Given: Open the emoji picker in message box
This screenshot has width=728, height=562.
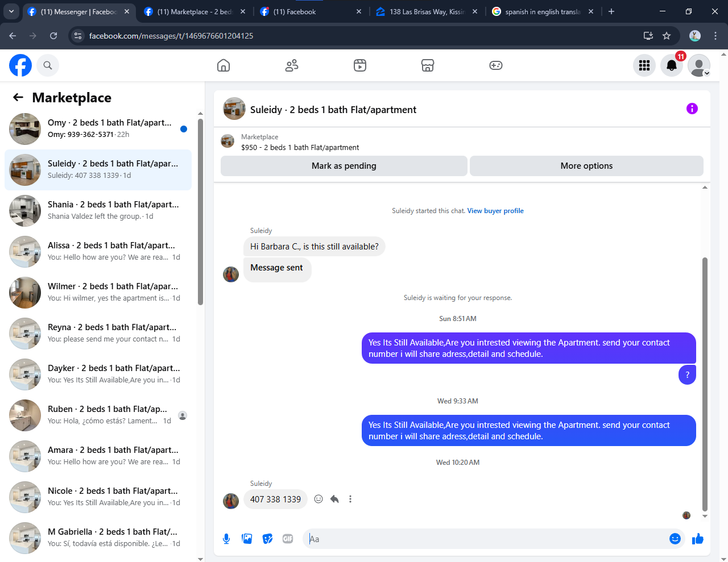Looking at the screenshot, I should [x=675, y=539].
